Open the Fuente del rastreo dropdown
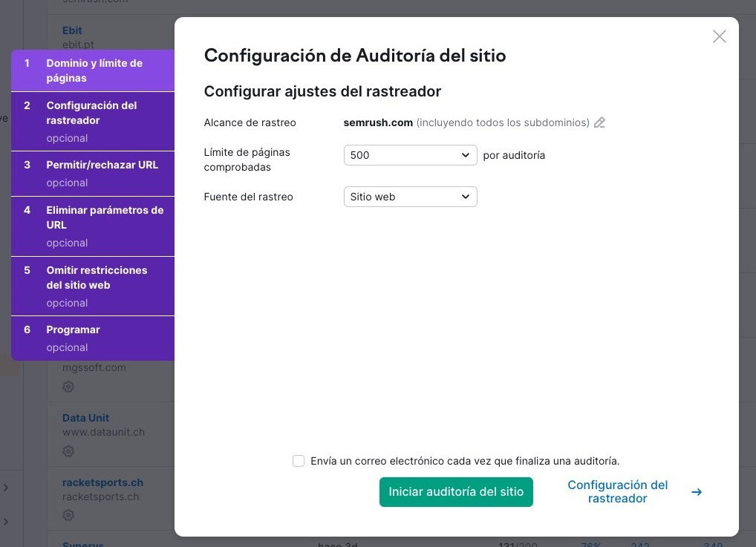The height and width of the screenshot is (547, 756). [x=410, y=197]
